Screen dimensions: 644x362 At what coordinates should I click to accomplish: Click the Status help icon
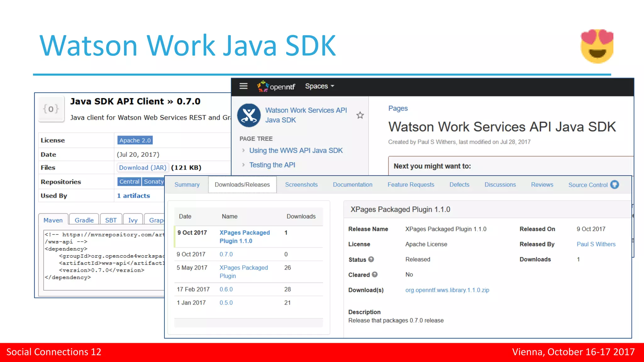(x=371, y=259)
